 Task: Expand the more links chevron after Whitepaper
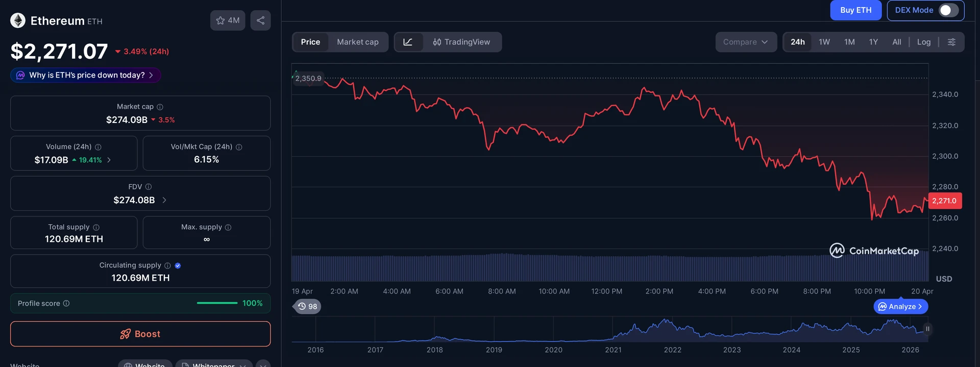point(263,364)
